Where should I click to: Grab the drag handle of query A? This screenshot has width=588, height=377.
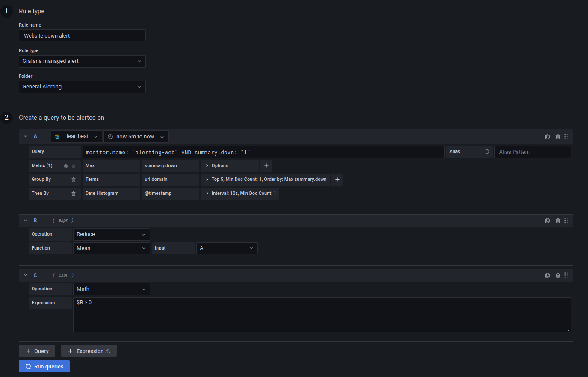566,136
